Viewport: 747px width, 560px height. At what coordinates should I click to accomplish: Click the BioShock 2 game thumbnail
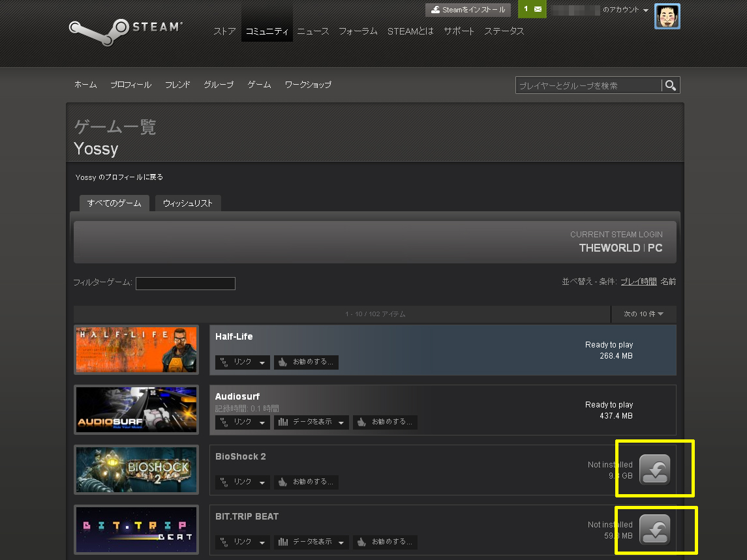coord(136,469)
